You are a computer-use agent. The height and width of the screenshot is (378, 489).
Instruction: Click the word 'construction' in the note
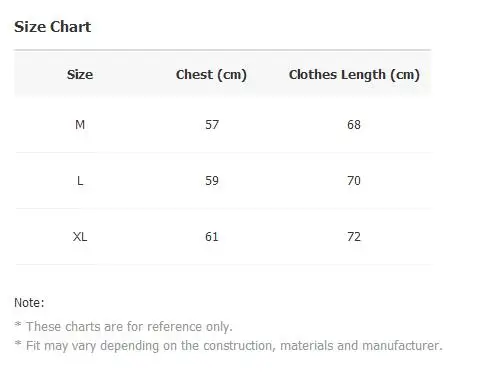(x=239, y=346)
